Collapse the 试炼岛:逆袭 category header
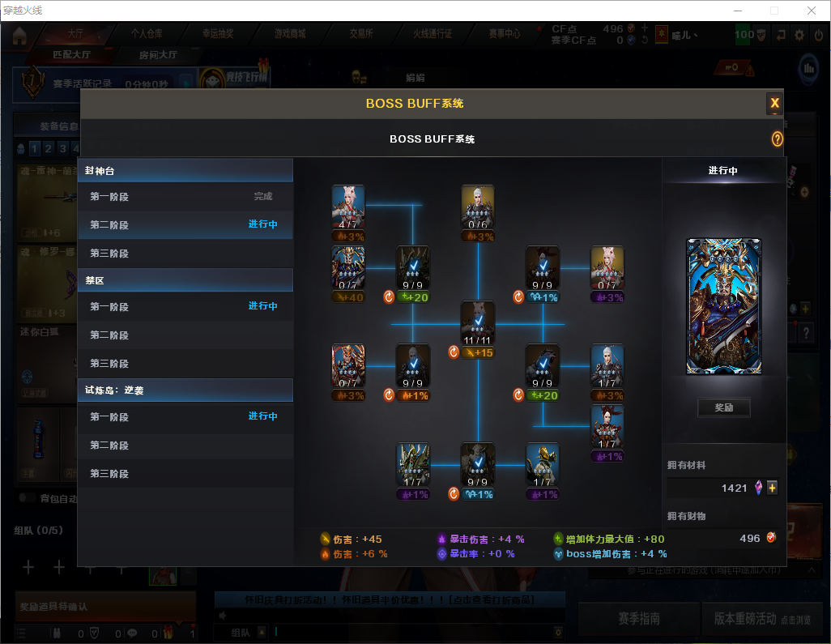 185,390
